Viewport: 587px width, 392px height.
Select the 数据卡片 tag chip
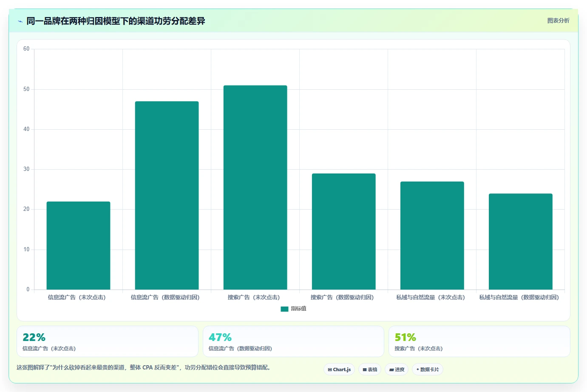[428, 369]
